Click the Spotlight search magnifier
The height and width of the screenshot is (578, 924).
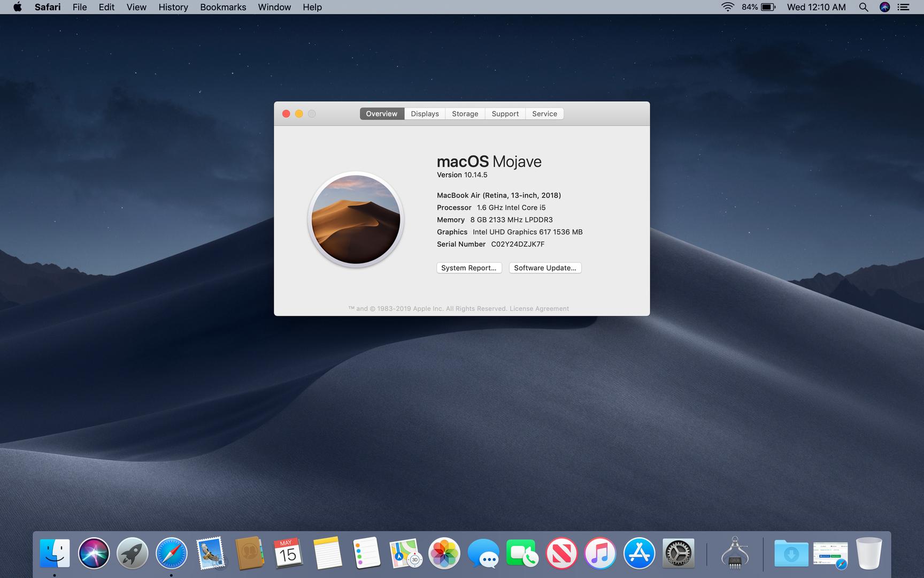point(863,7)
